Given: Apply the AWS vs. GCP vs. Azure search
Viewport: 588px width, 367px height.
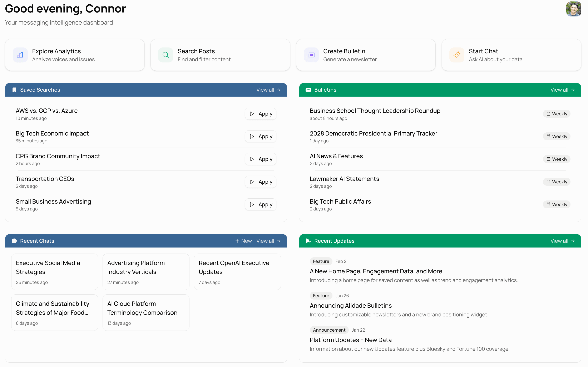Looking at the screenshot, I should (260, 114).
